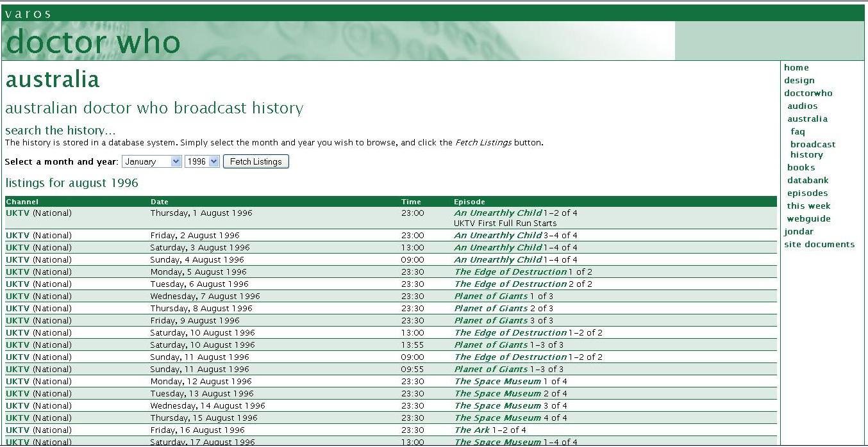Open the databank sidebar link
The image size is (868, 447).
[x=808, y=180]
